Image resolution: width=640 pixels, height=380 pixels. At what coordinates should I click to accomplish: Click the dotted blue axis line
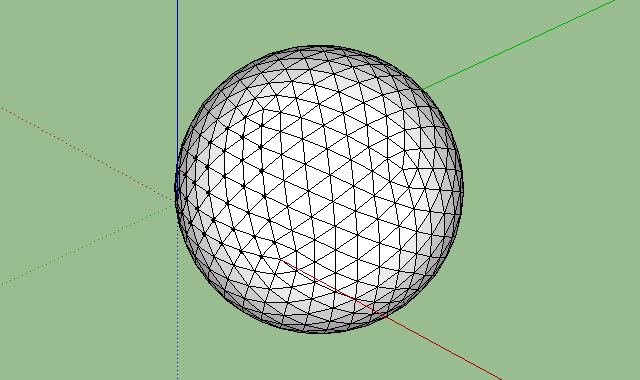coord(178,302)
